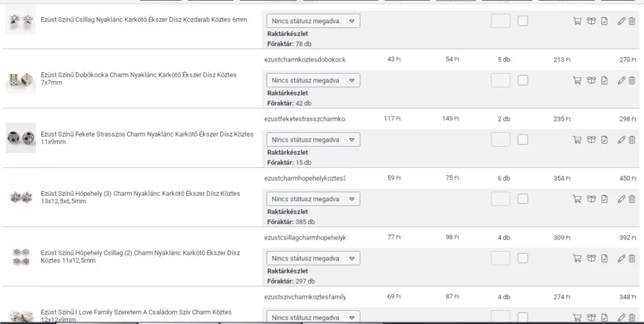
Task: Open Ezüst Színű Dobókocka Charm product name
Action: point(138,75)
